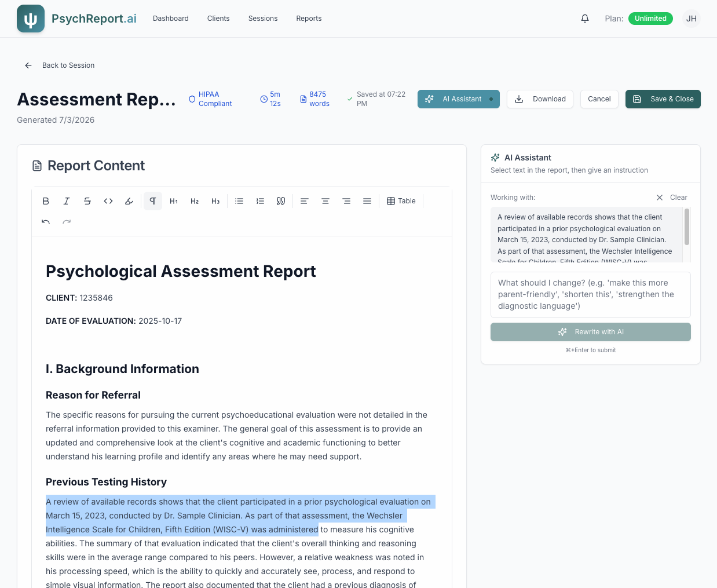Viewport: 717px width, 588px height.
Task: Toggle the AI Assistant panel button
Action: [459, 99]
